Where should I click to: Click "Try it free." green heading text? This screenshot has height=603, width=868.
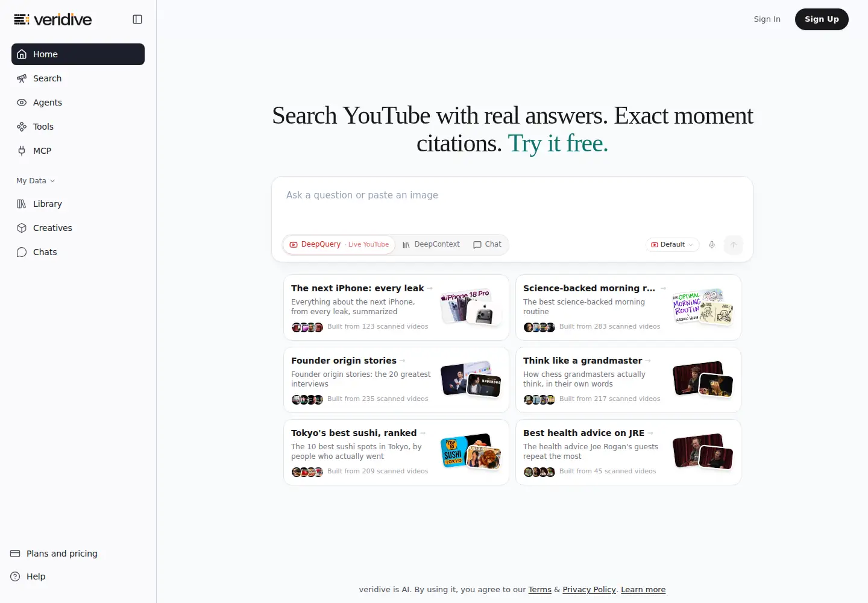tap(558, 144)
